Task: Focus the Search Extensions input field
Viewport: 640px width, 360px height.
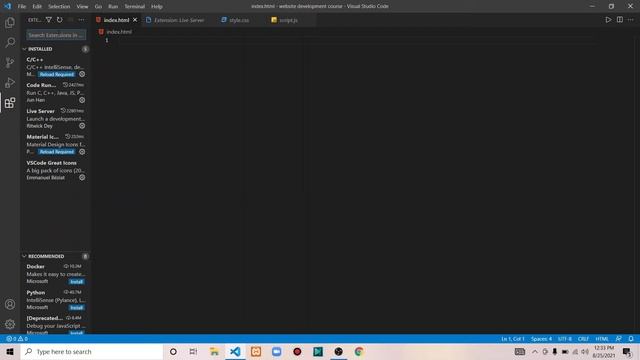Action: pos(56,35)
